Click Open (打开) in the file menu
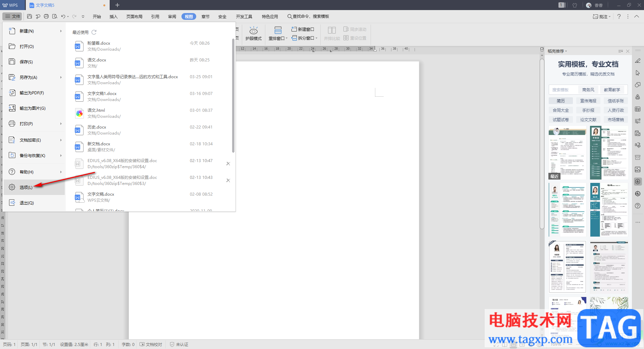 [34, 46]
